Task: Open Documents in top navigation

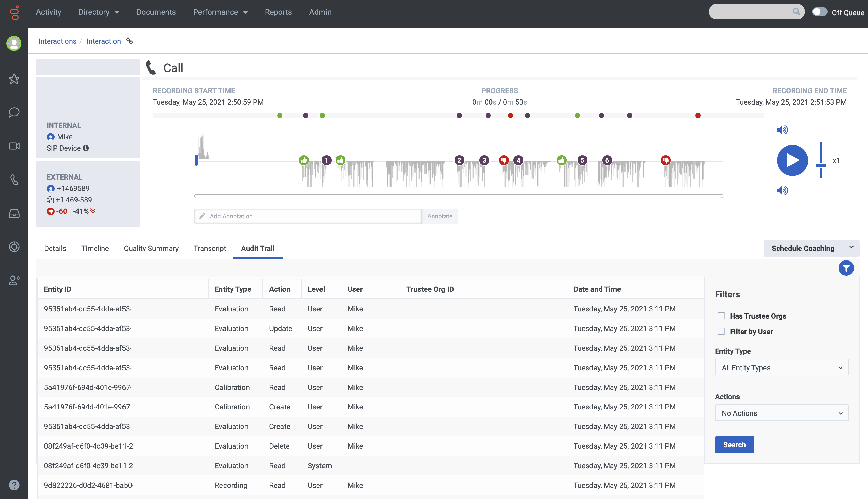Action: [x=156, y=12]
